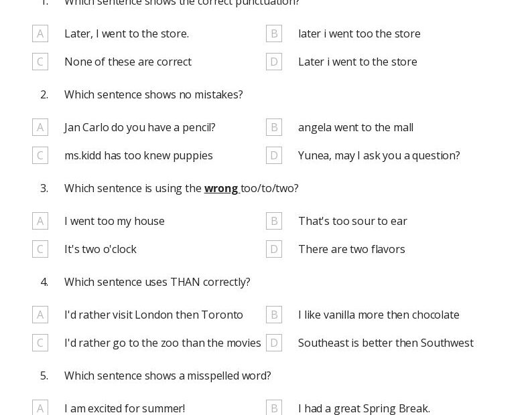Select answer A 'Later, I went to the store.'
532x415 pixels.
pyautogui.click(x=40, y=33)
